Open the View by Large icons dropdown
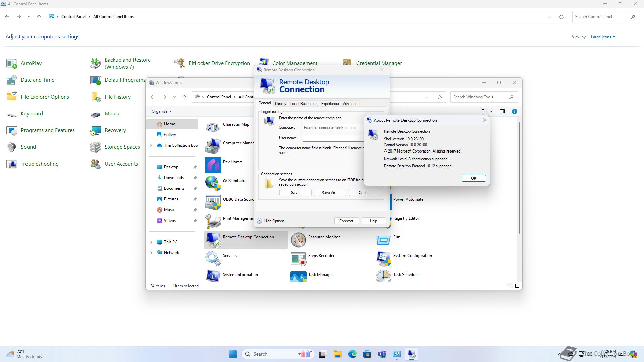The width and height of the screenshot is (644, 362). 603,37
